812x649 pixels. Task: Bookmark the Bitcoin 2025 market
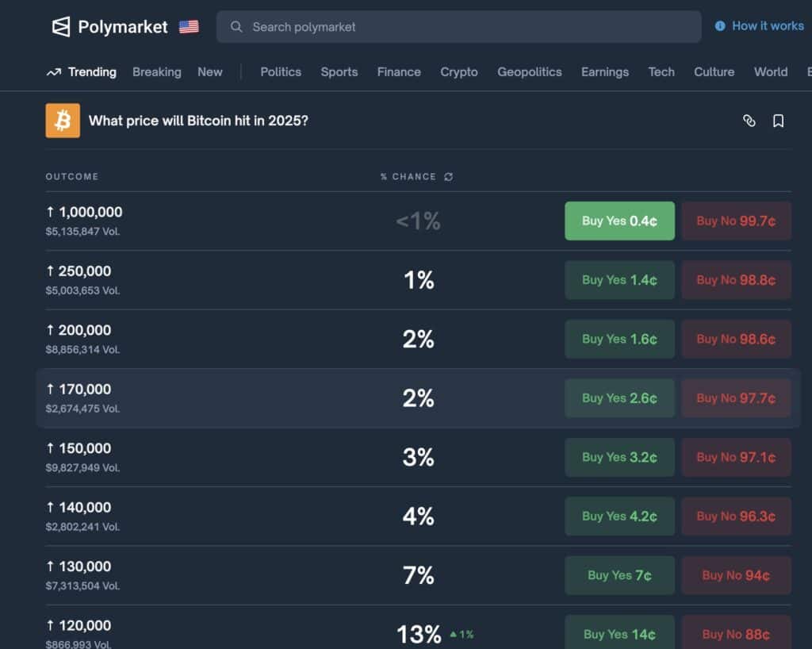pyautogui.click(x=778, y=121)
